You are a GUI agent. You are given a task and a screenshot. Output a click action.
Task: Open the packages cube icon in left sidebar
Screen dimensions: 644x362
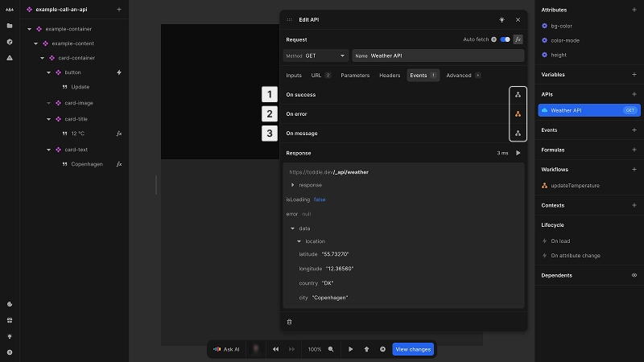coord(10,42)
